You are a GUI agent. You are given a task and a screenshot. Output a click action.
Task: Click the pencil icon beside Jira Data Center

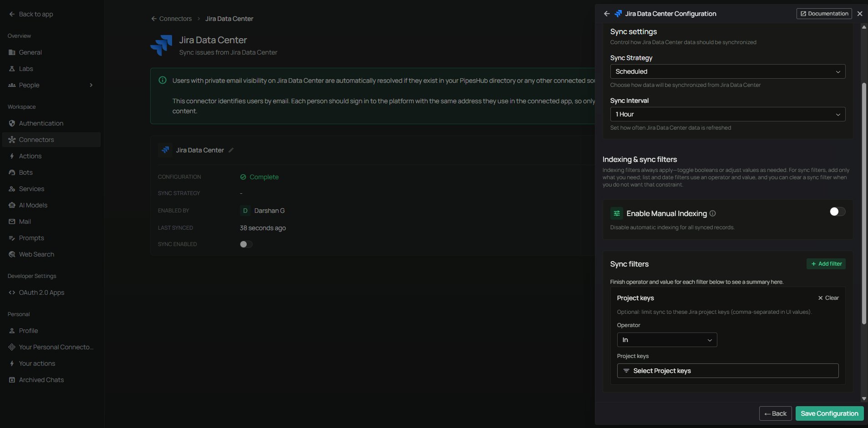click(x=231, y=150)
